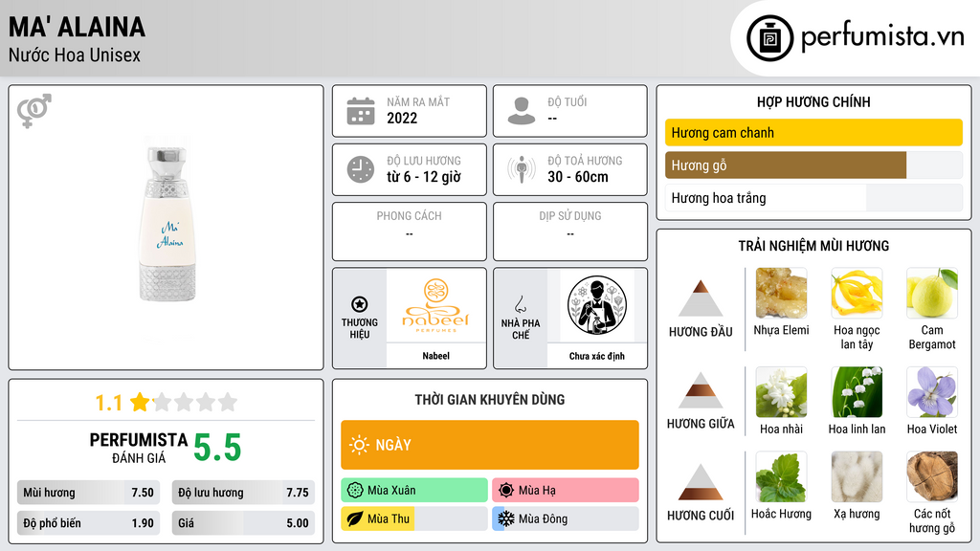This screenshot has height=551, width=980.
Task: Click the star badge icon above Thương hiệu
Action: coord(360,304)
